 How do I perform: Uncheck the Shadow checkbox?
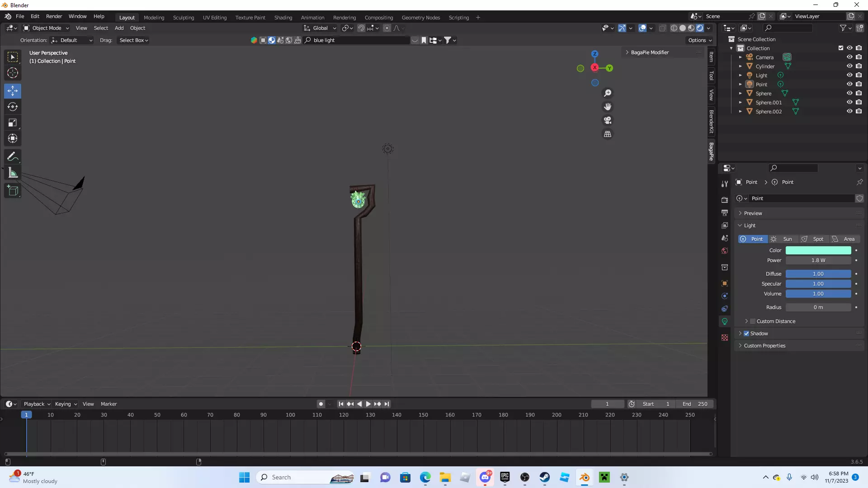coord(746,333)
